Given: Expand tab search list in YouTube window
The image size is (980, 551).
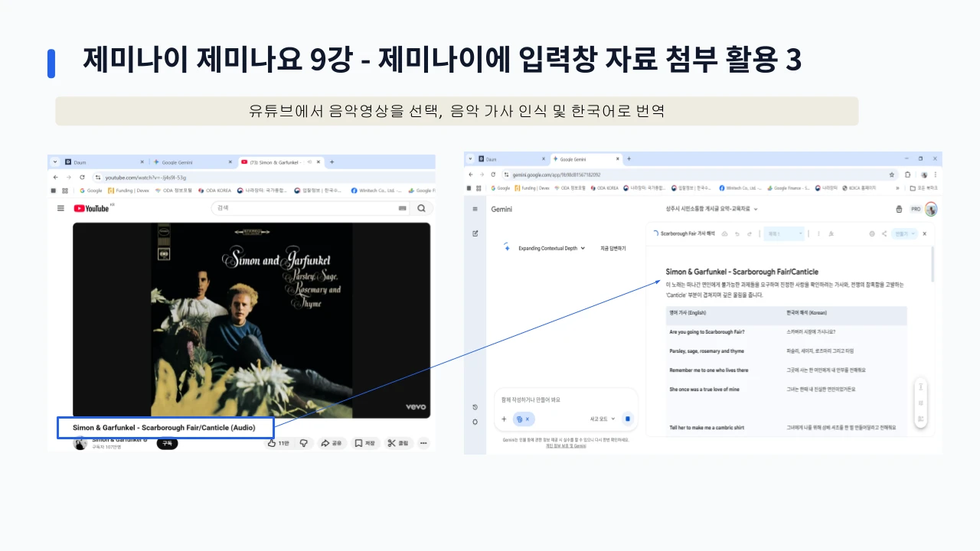Looking at the screenshot, I should [55, 162].
